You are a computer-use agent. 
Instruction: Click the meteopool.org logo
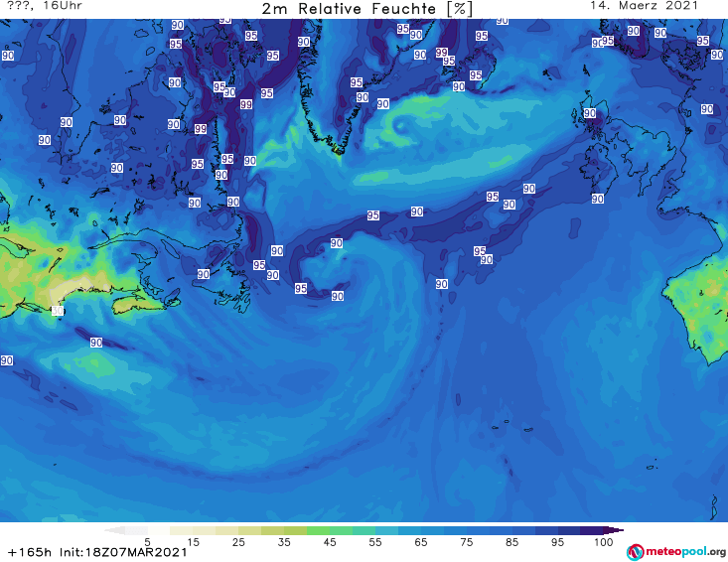[x=676, y=552]
